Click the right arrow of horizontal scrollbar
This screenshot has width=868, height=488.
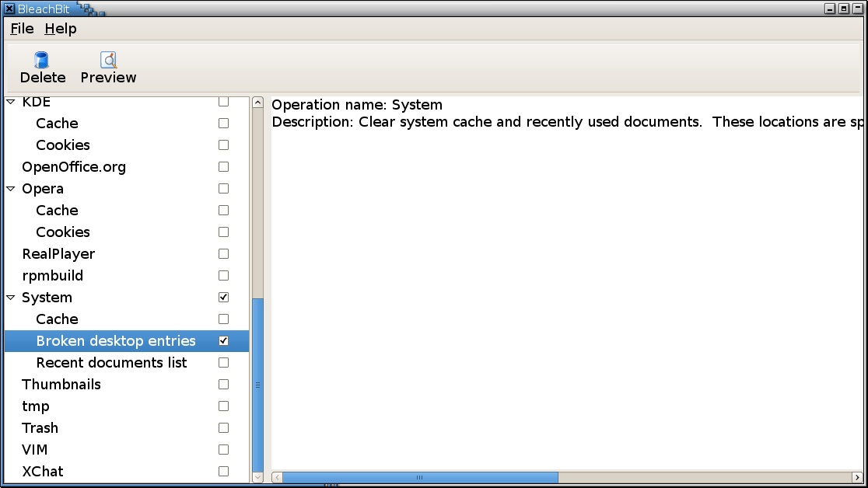click(x=857, y=477)
